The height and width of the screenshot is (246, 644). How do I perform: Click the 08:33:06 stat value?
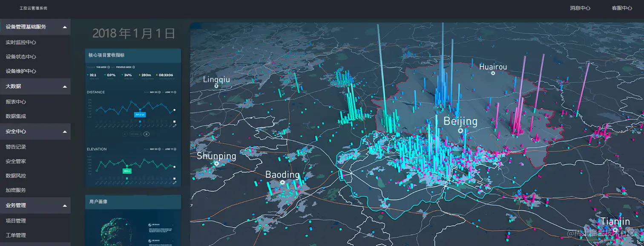166,75
